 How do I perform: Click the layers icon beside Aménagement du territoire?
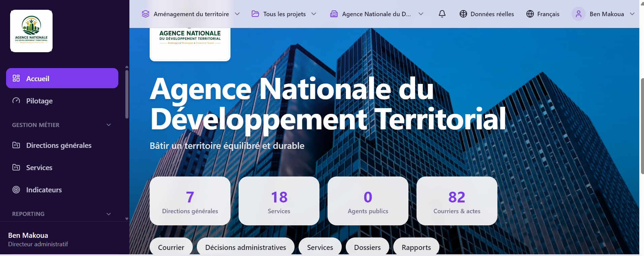click(x=146, y=14)
